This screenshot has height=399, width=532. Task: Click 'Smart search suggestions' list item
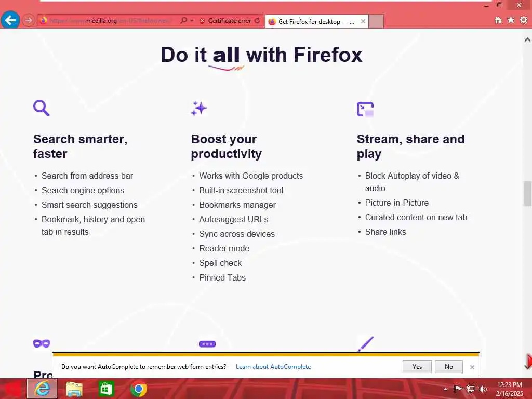pyautogui.click(x=89, y=205)
